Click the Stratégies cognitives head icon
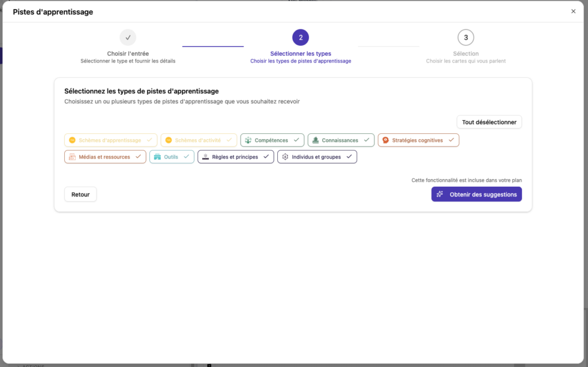 click(x=385, y=140)
